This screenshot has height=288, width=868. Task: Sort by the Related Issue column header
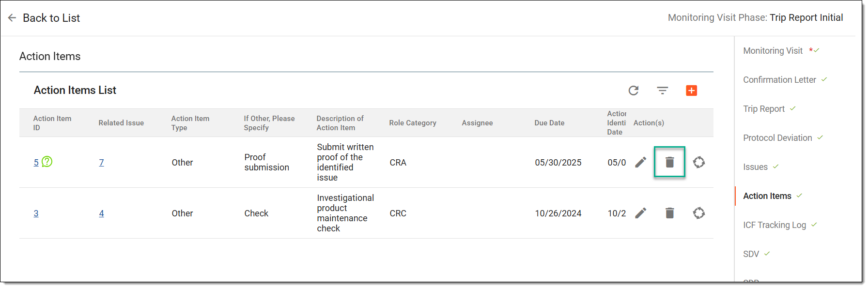pyautogui.click(x=121, y=123)
